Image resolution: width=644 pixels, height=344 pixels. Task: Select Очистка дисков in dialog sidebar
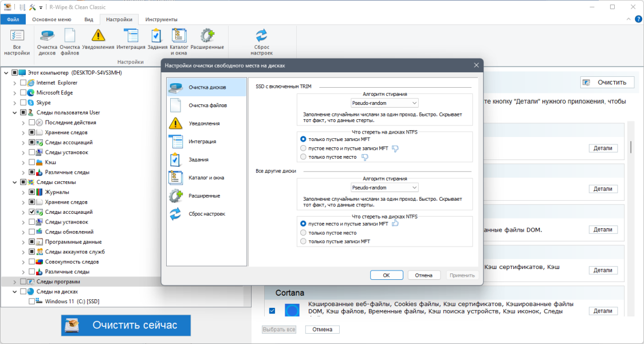(x=207, y=87)
